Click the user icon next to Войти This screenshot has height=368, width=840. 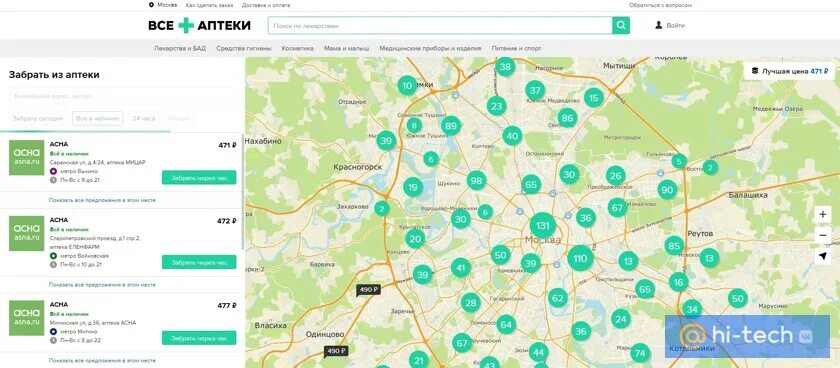(x=658, y=25)
